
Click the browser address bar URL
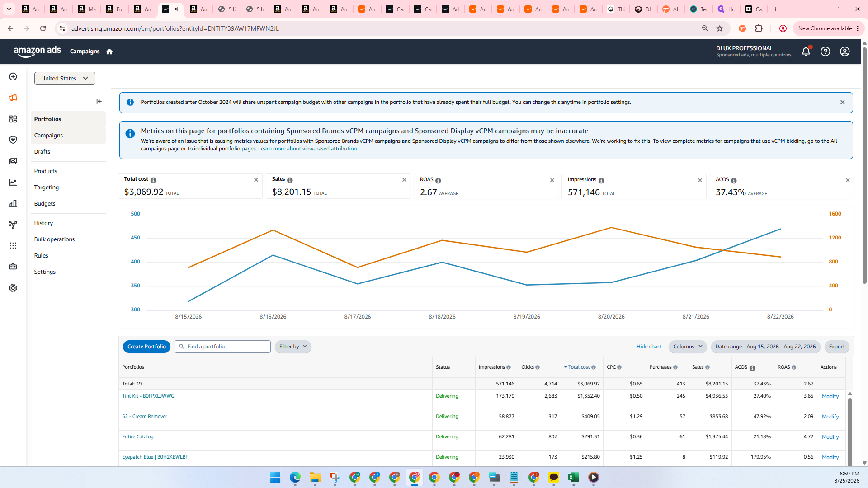(175, 28)
